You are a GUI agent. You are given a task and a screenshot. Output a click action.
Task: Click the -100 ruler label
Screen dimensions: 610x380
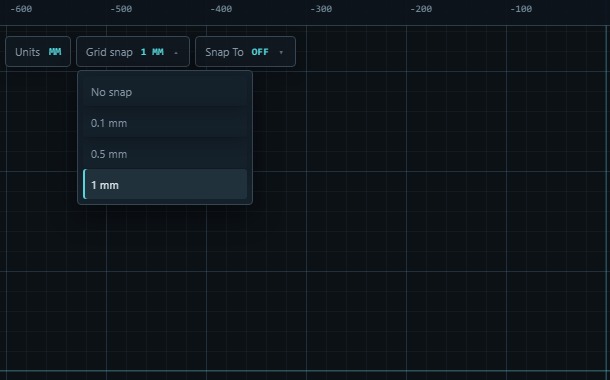pyautogui.click(x=521, y=9)
